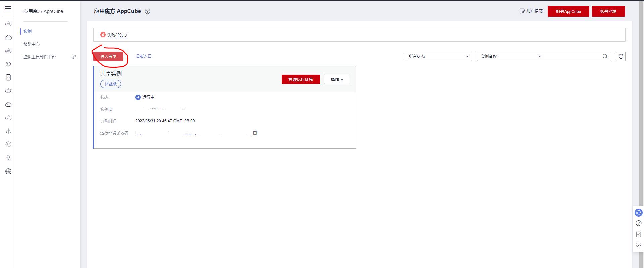Click the blue running status icon

[138, 97]
